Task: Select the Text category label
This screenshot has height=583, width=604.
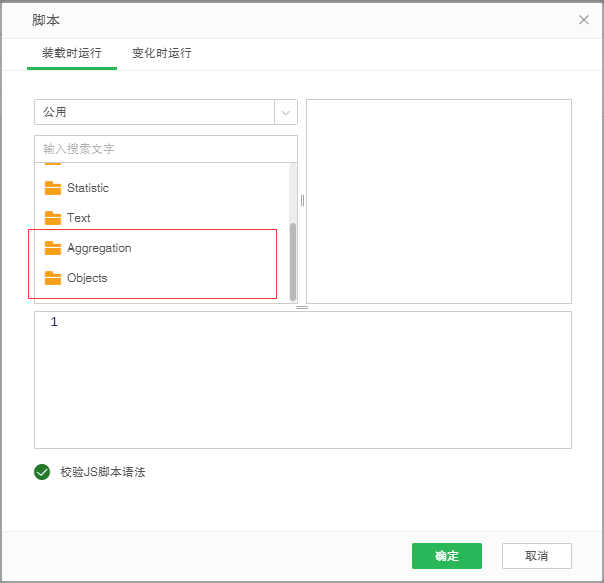Action: [79, 218]
